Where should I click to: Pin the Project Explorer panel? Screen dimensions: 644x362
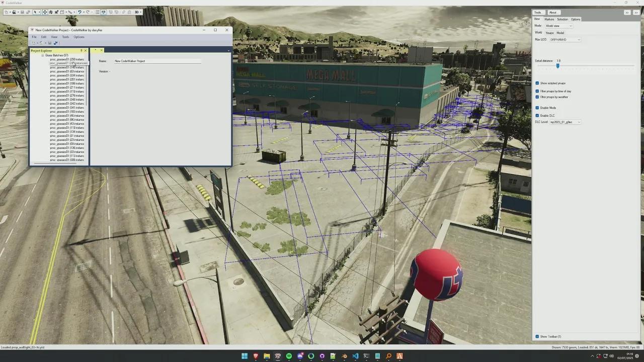[82, 51]
